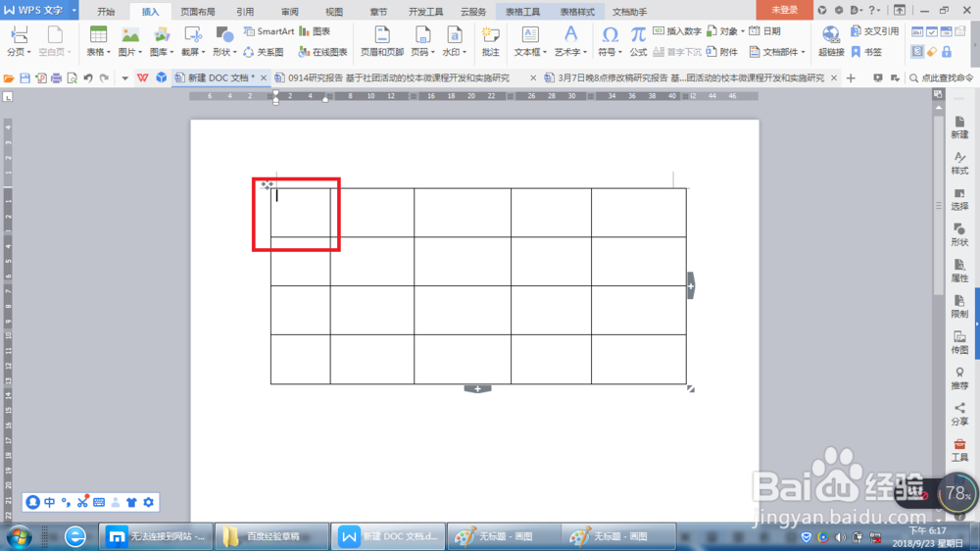
Task: Click the print preview icon
Action: [72, 78]
